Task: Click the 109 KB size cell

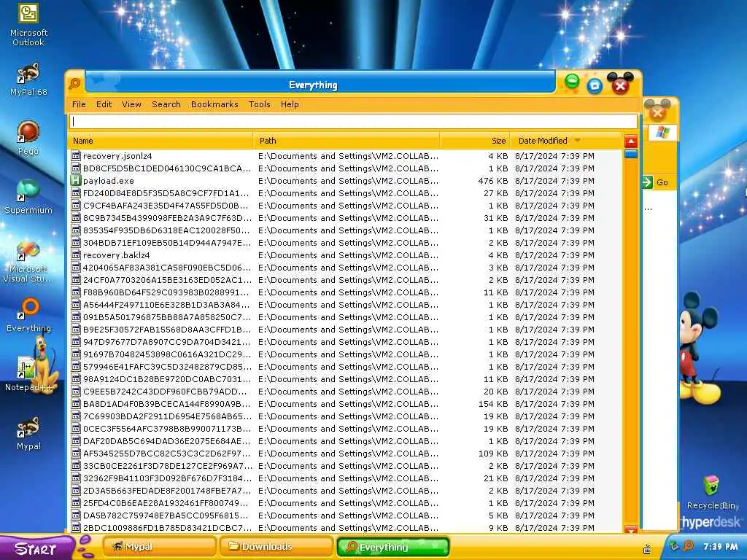Action: 492,454
